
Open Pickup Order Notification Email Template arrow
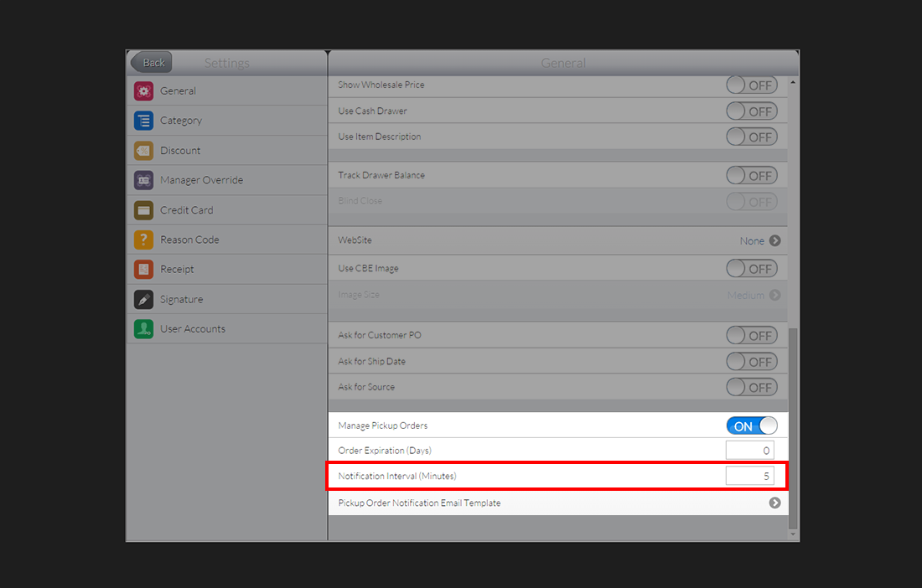(x=775, y=503)
